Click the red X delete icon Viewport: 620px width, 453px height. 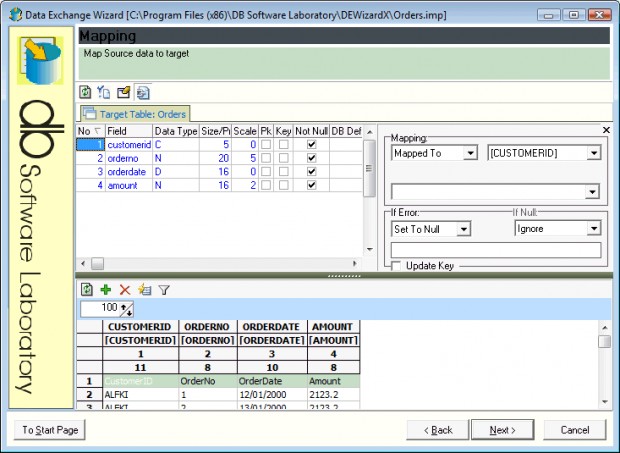(125, 290)
